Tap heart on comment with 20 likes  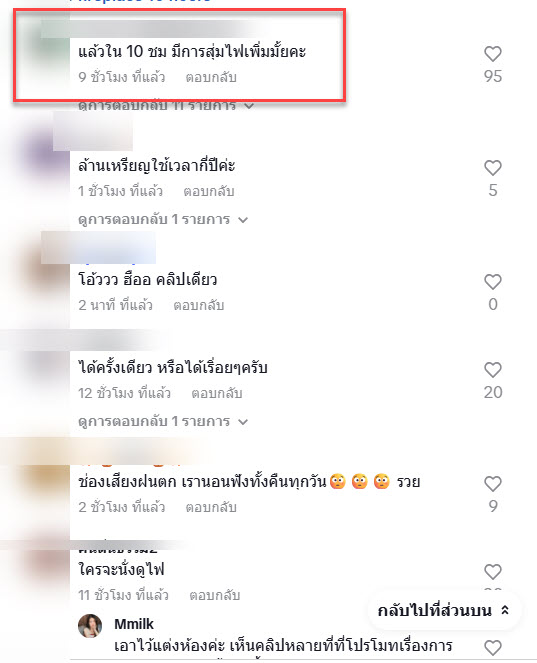pos(493,370)
